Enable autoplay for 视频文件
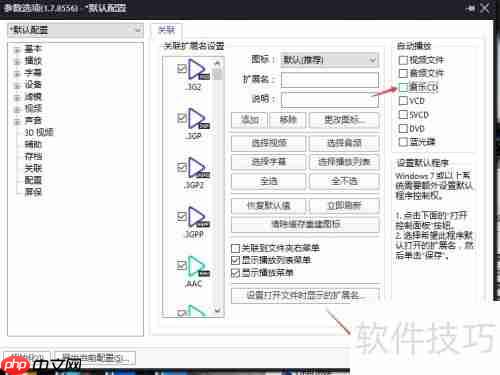 click(403, 60)
